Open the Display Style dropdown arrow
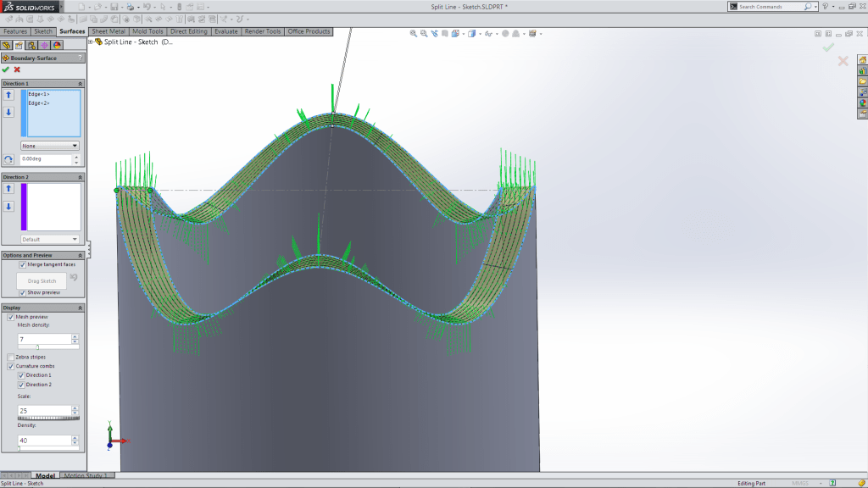 [480, 33]
